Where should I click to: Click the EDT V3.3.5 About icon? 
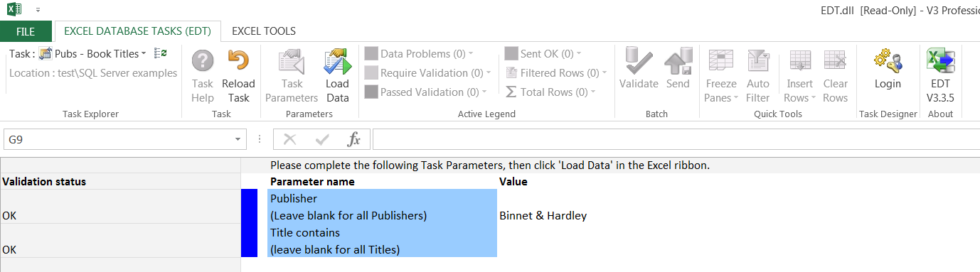pos(940,76)
